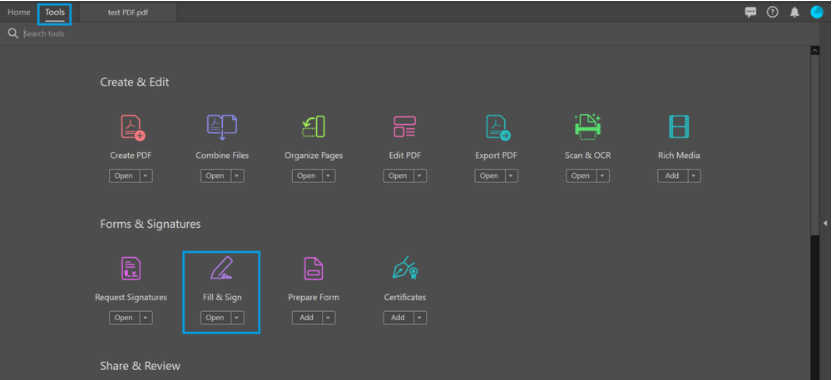
Task: Expand the Prepare Form dropdown arrow
Action: click(x=329, y=317)
